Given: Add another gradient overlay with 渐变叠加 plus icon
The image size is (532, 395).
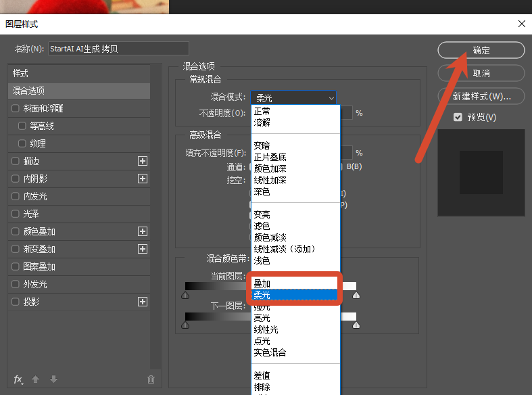Looking at the screenshot, I should click(x=143, y=249).
